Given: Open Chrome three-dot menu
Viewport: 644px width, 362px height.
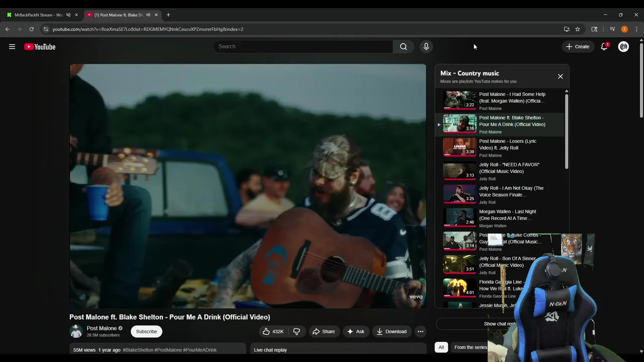Looking at the screenshot, I should (636, 29).
